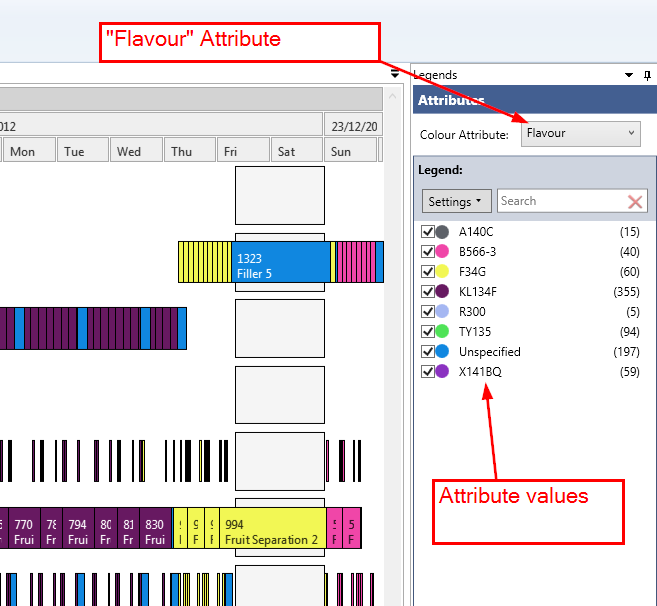Click the F34G yellow colour swatch

(442, 271)
